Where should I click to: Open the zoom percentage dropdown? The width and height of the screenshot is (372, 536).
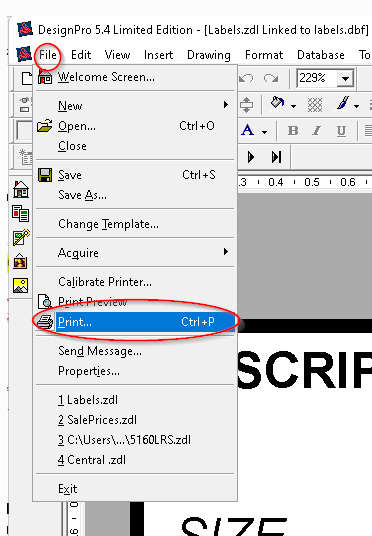(345, 79)
